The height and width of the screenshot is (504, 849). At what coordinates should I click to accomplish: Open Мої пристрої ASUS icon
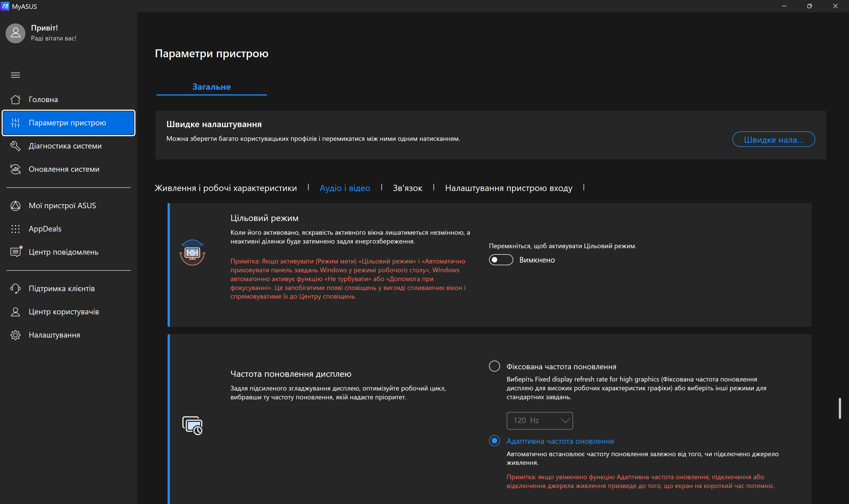(x=15, y=206)
